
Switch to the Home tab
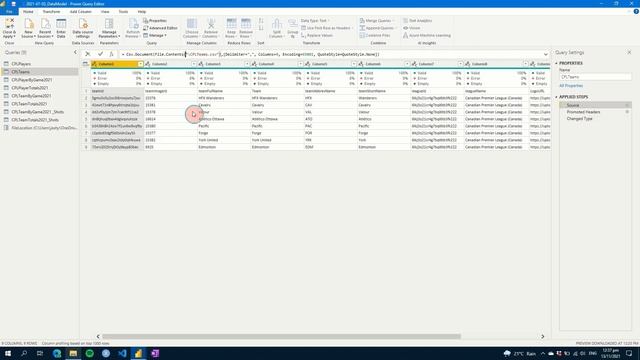tap(28, 11)
